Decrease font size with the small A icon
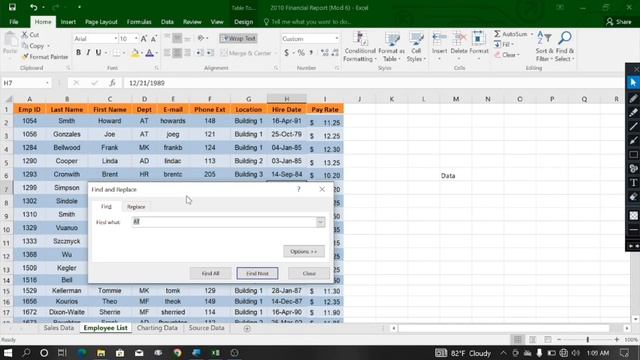The image size is (640, 360). [153, 39]
